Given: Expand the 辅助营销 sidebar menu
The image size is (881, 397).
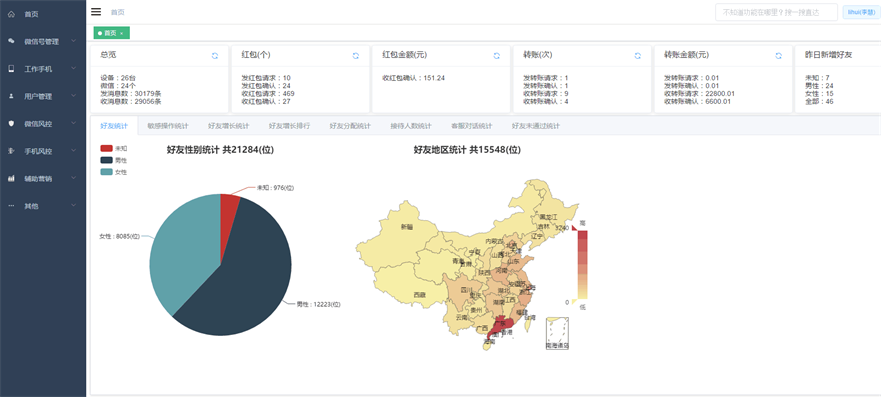Looking at the screenshot, I should (x=43, y=179).
